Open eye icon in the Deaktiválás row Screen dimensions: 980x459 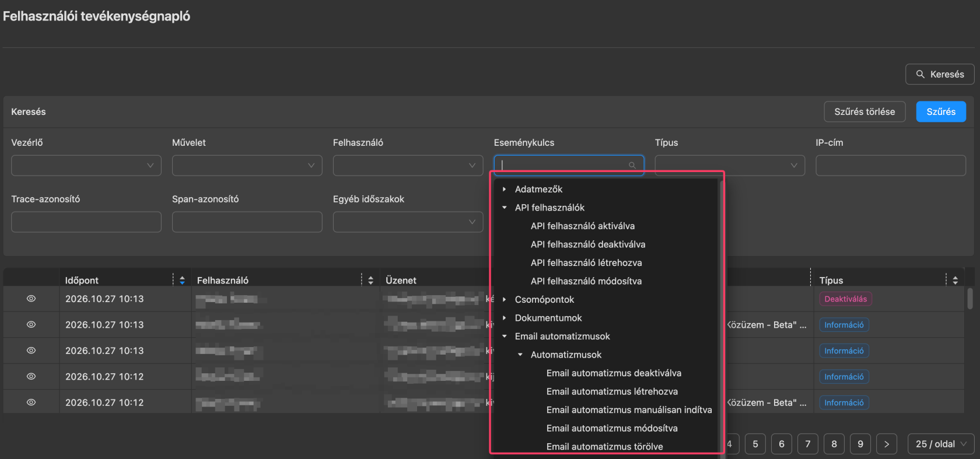[x=32, y=299]
